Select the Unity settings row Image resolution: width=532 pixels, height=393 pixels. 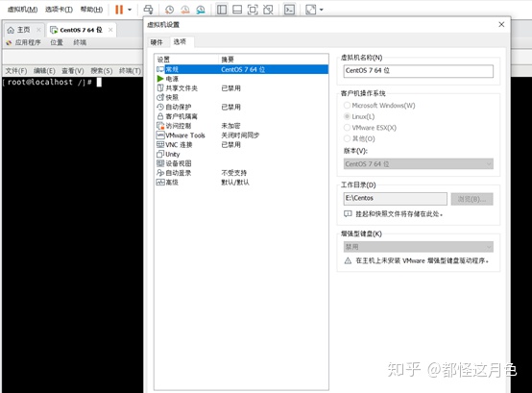click(242, 154)
